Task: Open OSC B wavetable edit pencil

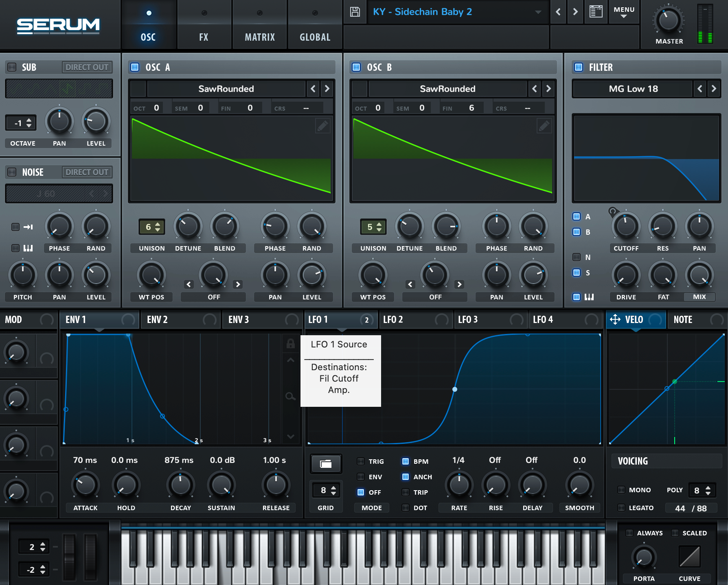Action: click(544, 126)
